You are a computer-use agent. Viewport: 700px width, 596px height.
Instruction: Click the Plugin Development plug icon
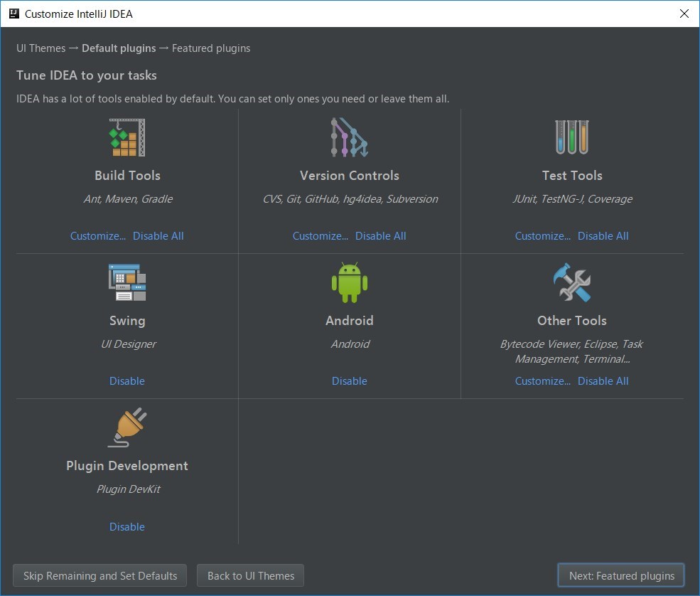[x=127, y=427]
